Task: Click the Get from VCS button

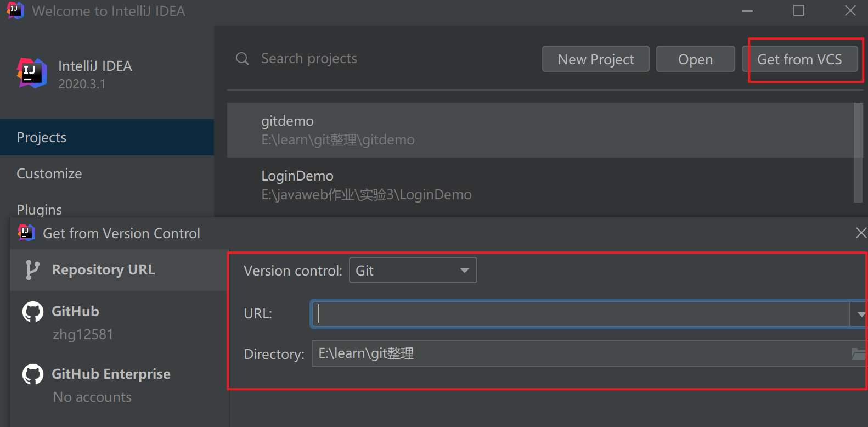Action: (800, 59)
